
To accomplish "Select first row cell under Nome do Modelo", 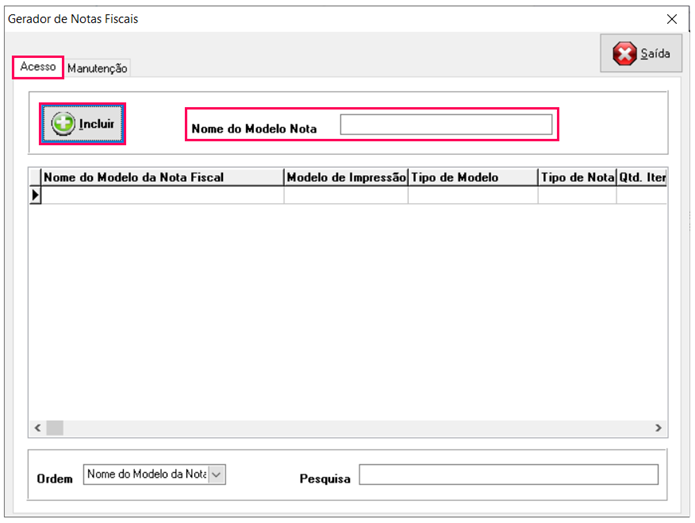I will click(x=162, y=196).
